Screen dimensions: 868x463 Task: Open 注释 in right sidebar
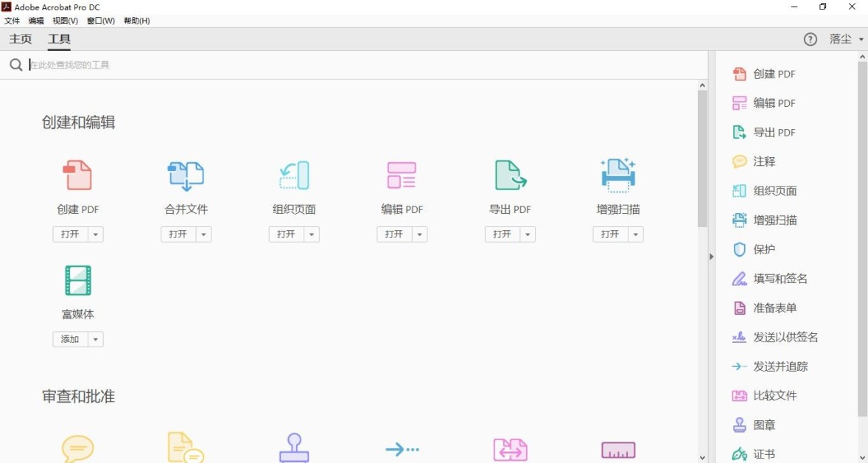pyautogui.click(x=753, y=161)
